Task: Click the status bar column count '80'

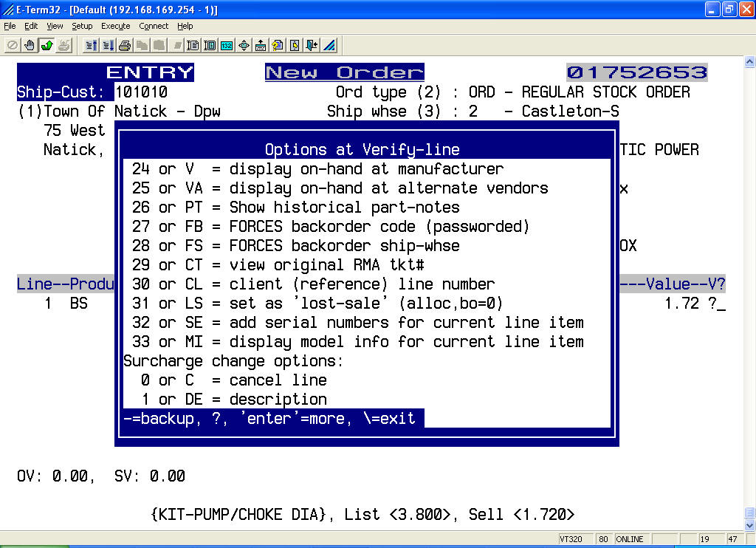Action: (604, 539)
